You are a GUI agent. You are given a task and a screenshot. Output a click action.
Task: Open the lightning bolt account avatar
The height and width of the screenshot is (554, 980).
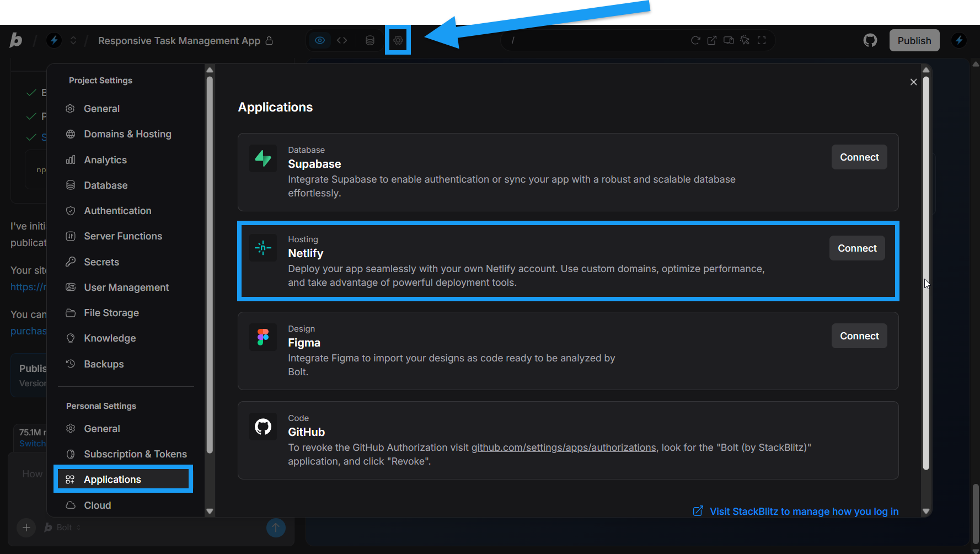(x=959, y=40)
